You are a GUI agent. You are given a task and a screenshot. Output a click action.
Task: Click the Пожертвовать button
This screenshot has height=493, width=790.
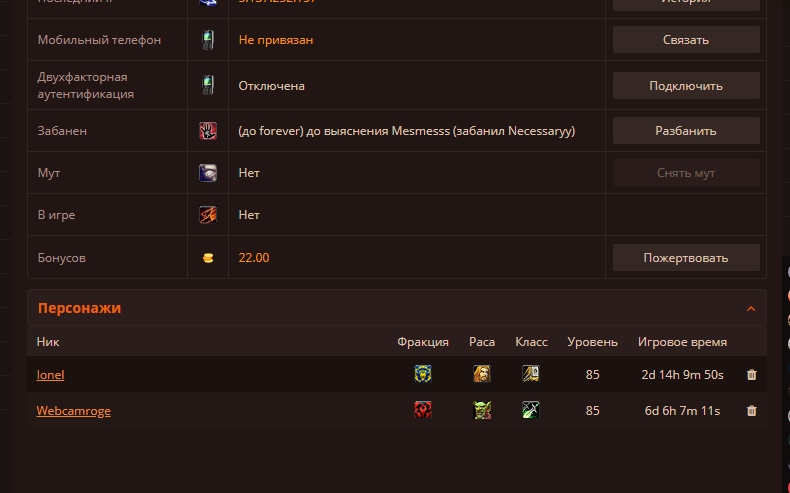(686, 258)
